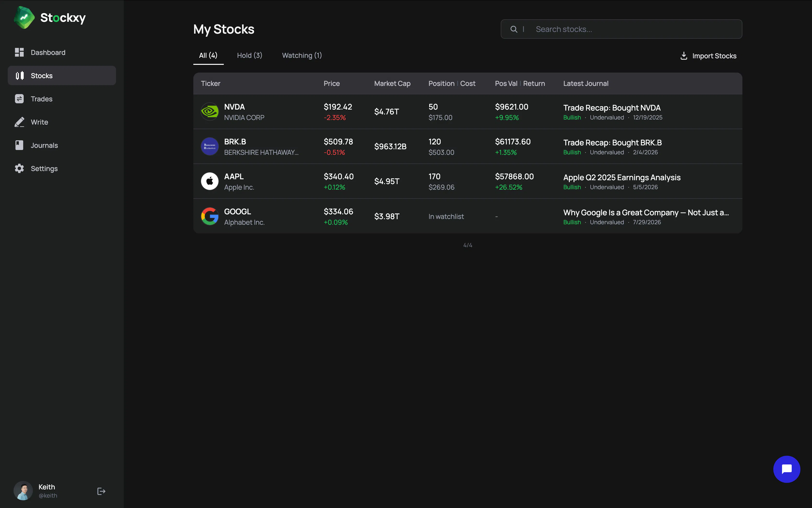Click the Latest Journal column header

tap(586, 83)
